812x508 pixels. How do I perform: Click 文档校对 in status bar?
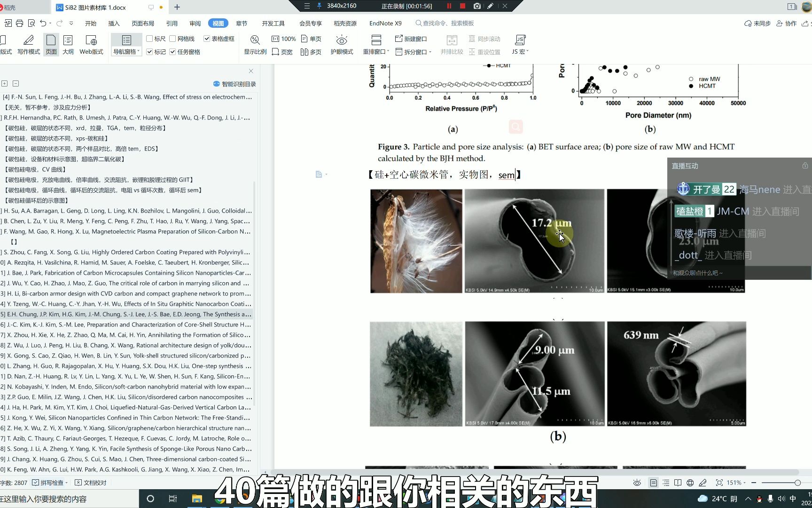coord(91,483)
